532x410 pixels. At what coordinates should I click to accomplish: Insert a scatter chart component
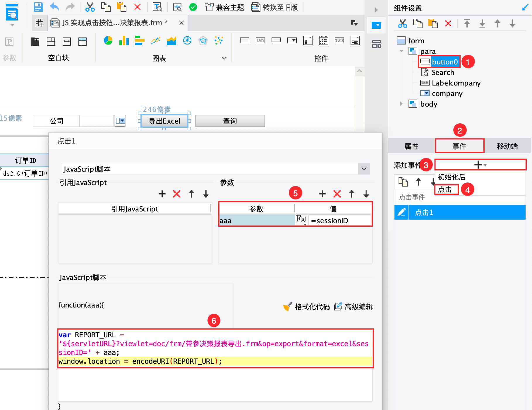[x=219, y=40]
